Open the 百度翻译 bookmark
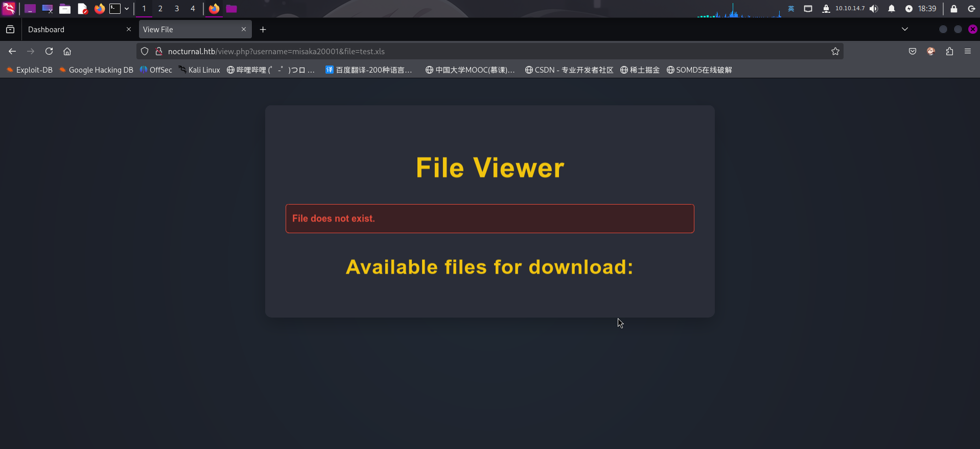Viewport: 980px width, 449px height. pyautogui.click(x=369, y=70)
